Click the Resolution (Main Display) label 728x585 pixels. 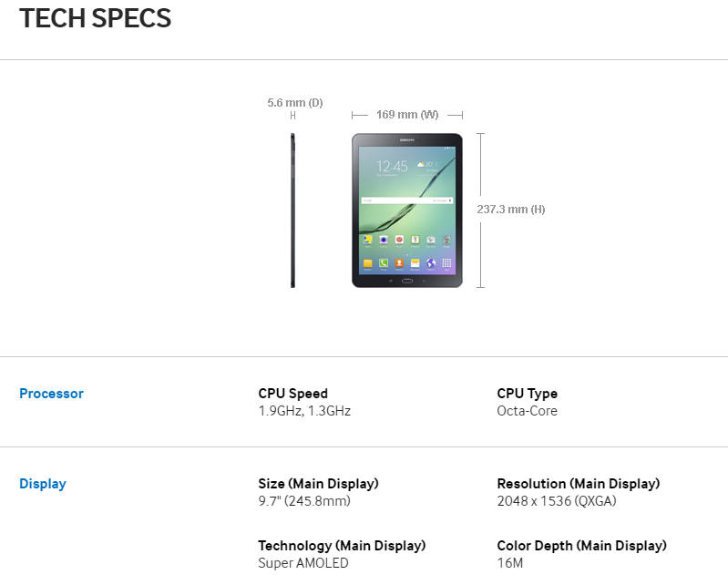tap(578, 484)
